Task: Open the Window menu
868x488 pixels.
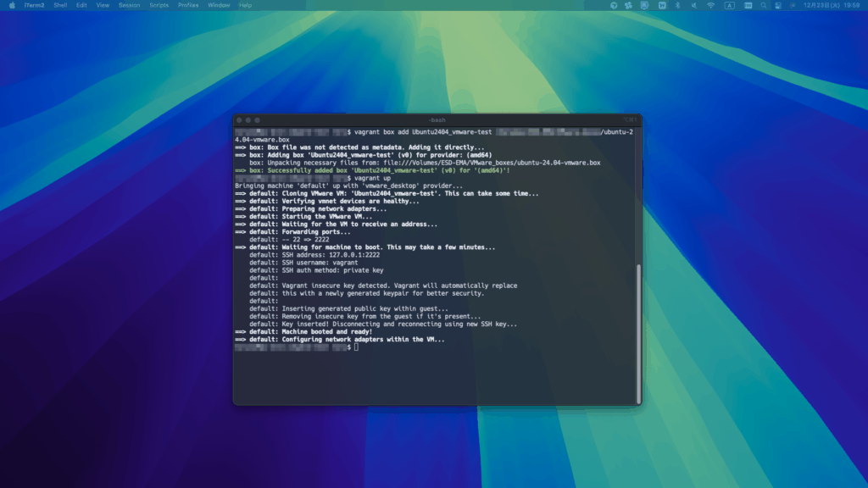Action: click(x=218, y=5)
